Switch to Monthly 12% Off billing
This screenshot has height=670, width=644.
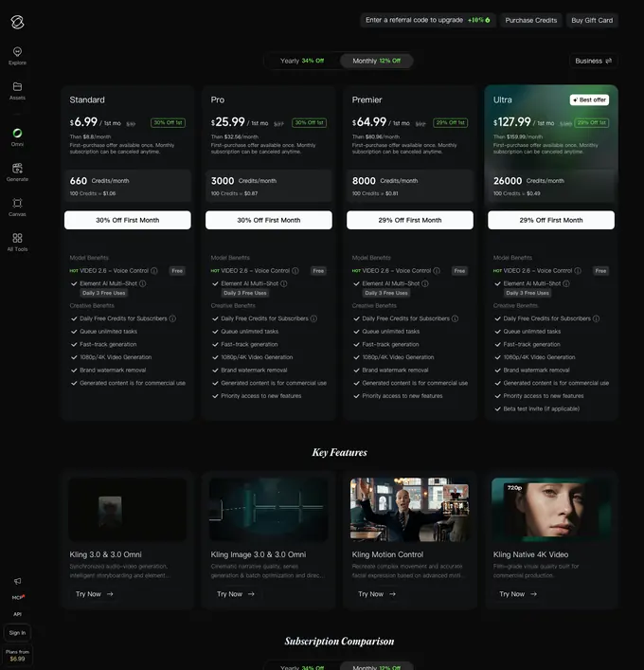pyautogui.click(x=376, y=61)
